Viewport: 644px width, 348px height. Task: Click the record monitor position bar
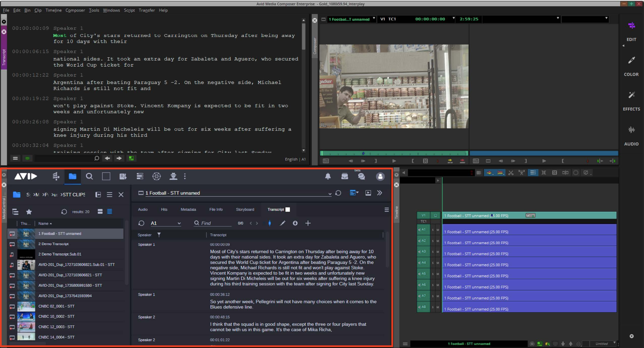coord(544,153)
